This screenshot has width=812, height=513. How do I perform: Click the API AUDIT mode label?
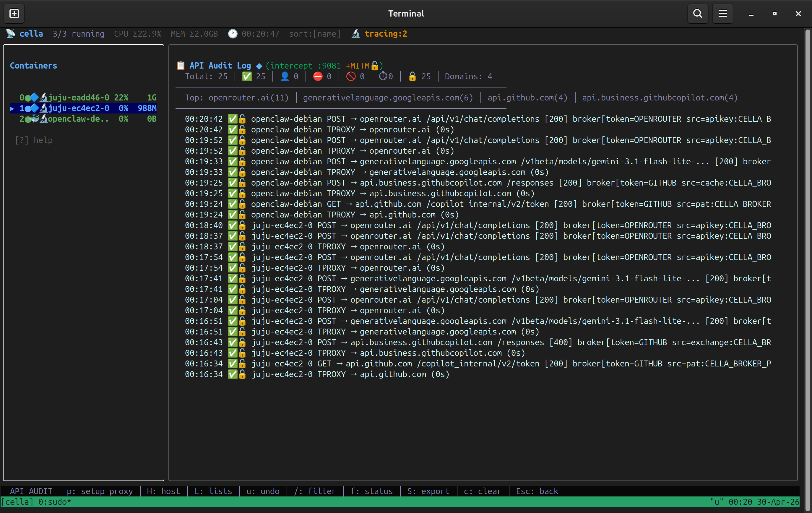point(31,491)
